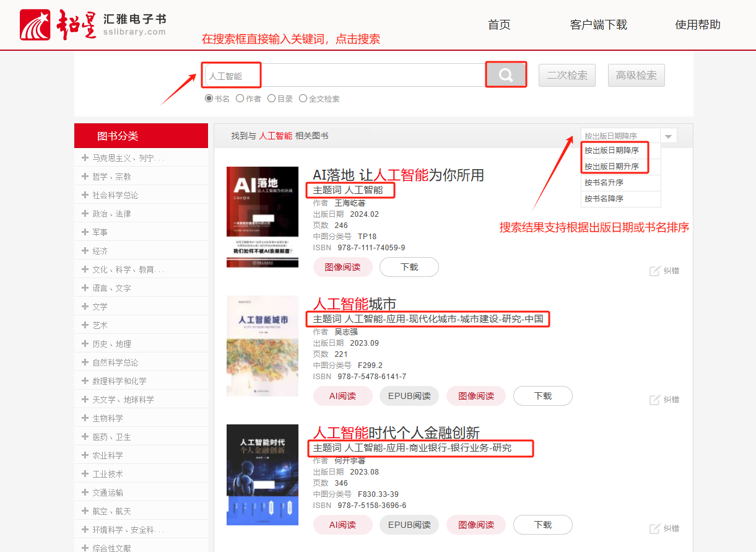The image size is (756, 552).
Task: Select the 作者 search radio button
Action: [240, 99]
